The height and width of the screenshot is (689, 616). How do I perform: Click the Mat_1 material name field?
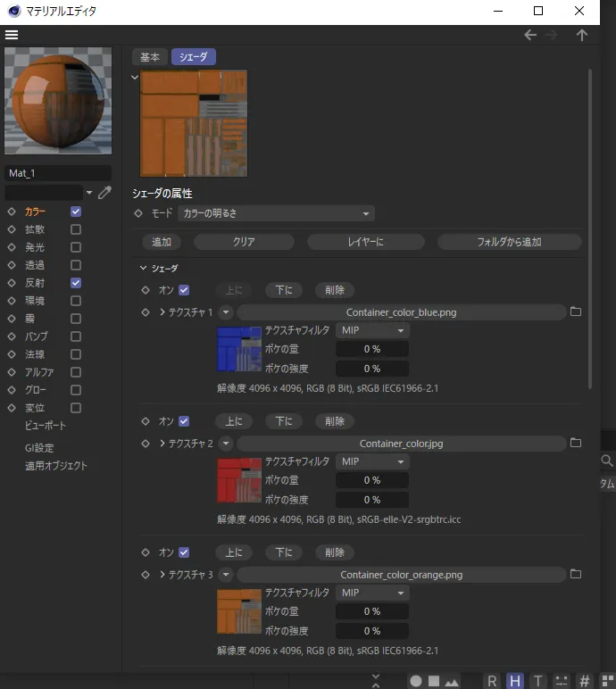coord(58,173)
